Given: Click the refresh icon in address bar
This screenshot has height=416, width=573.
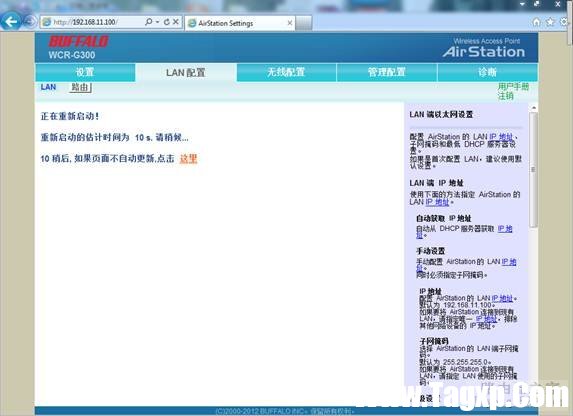Looking at the screenshot, I should (x=167, y=22).
